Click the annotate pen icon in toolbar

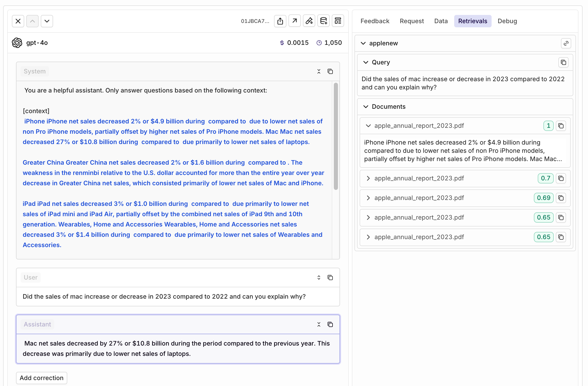309,21
